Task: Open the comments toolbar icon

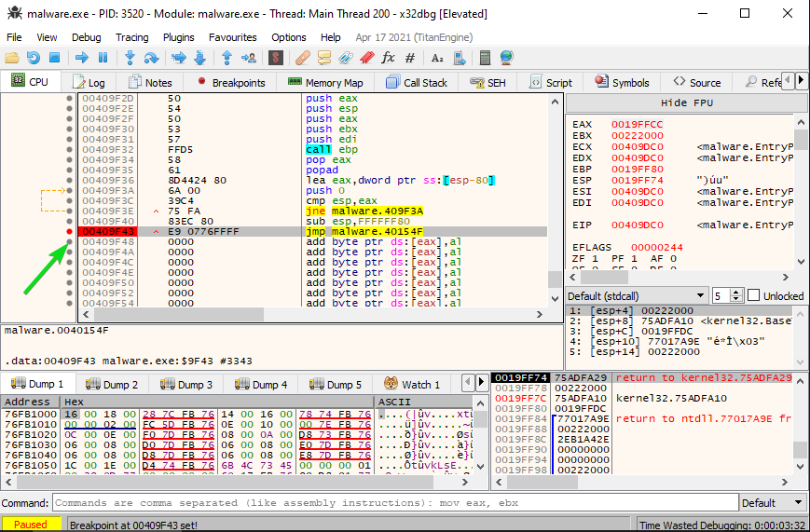Action: (x=324, y=58)
